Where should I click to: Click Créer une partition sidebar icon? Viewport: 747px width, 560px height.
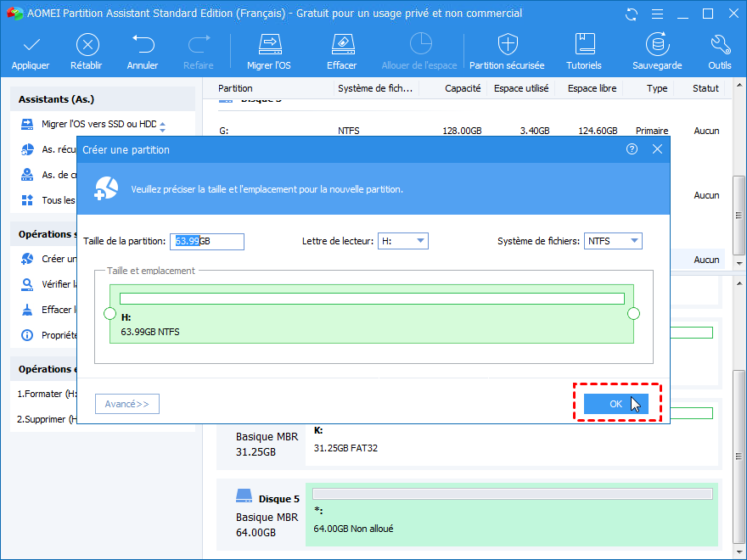click(27, 259)
